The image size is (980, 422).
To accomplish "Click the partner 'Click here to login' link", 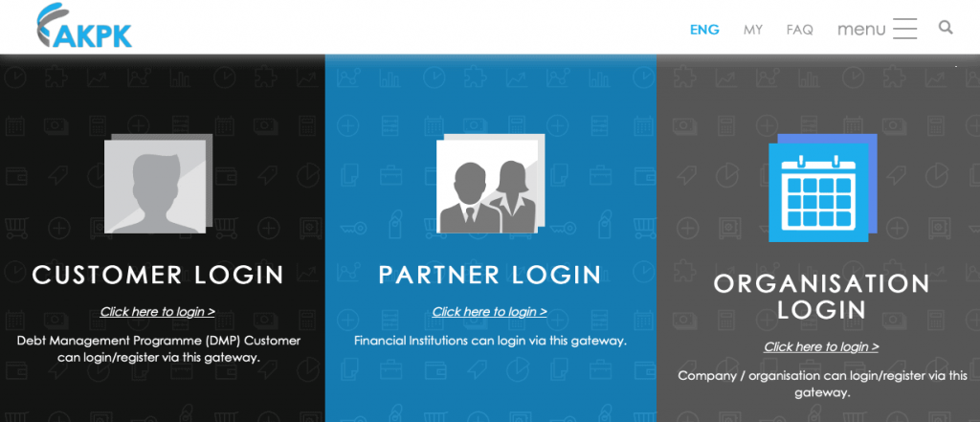I will 489,311.
